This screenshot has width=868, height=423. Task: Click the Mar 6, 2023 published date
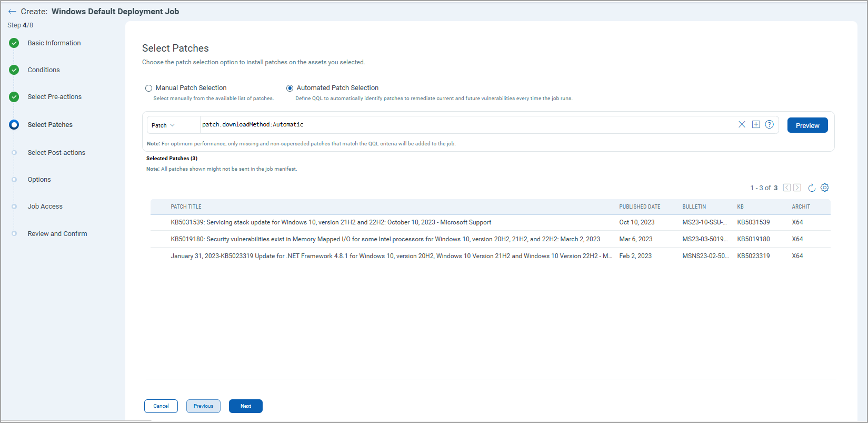coord(636,239)
